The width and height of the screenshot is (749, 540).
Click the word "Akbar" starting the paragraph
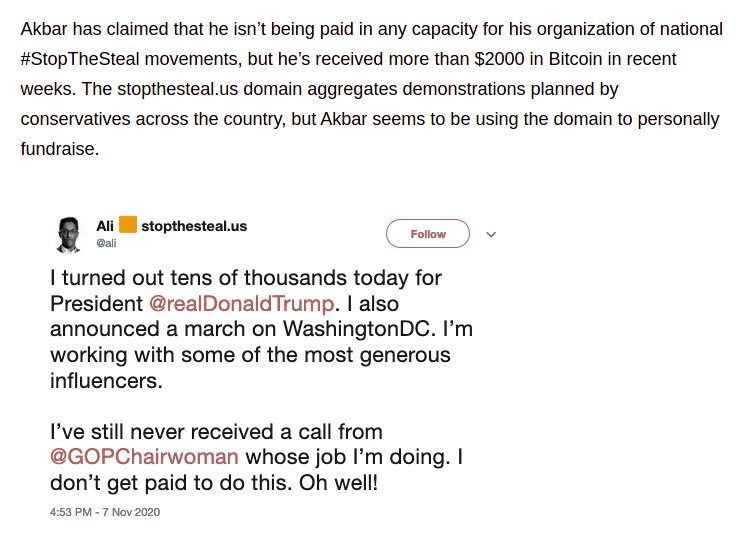[44, 29]
